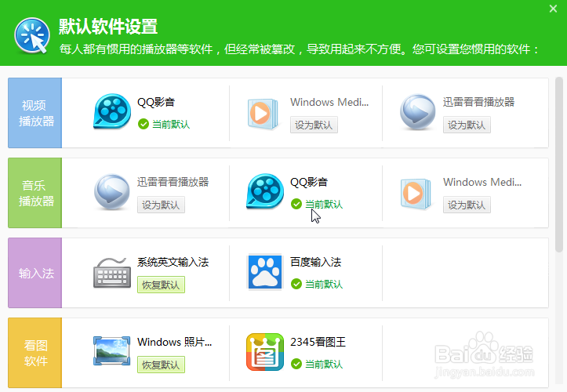Set 迅雷看看播放器 as default video player
Viewport: 567px width, 392px height.
(467, 125)
